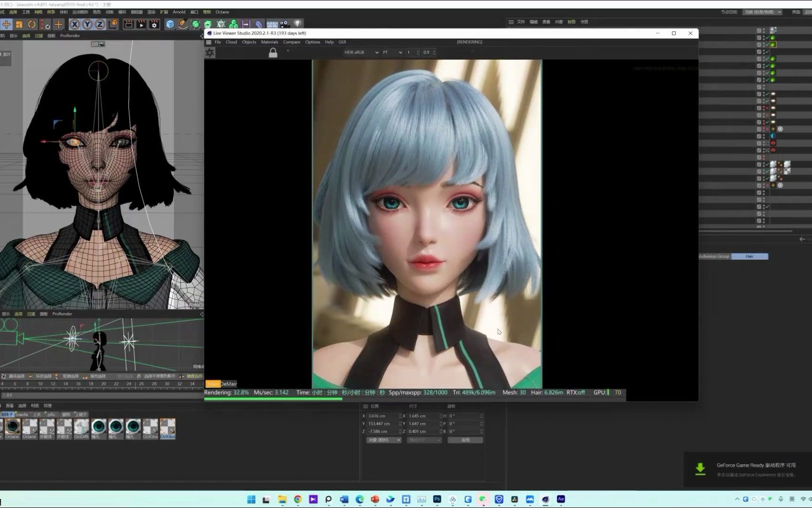Click green phong tag dot on second row
This screenshot has height=508, width=812.
pos(773,38)
